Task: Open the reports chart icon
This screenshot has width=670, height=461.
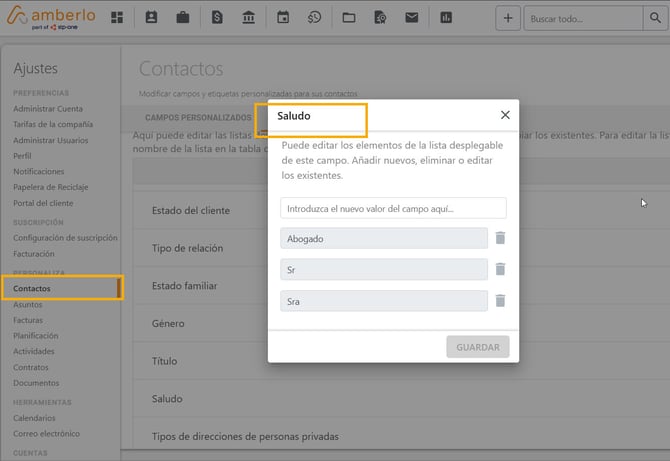Action: click(446, 18)
